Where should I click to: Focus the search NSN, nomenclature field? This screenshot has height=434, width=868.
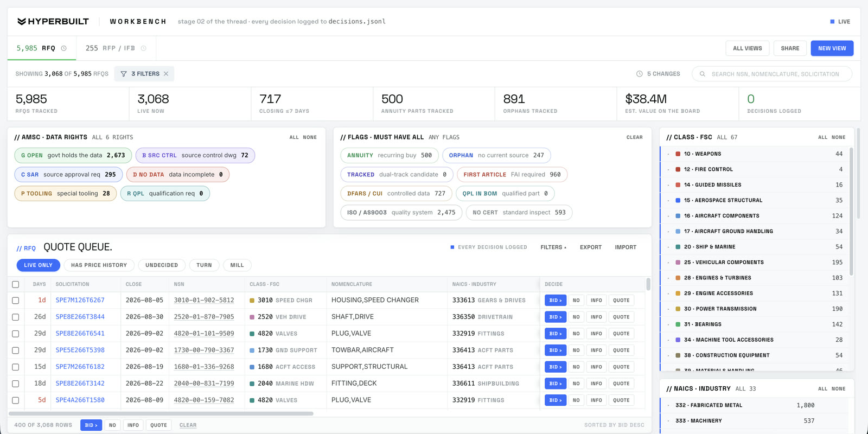coord(772,74)
